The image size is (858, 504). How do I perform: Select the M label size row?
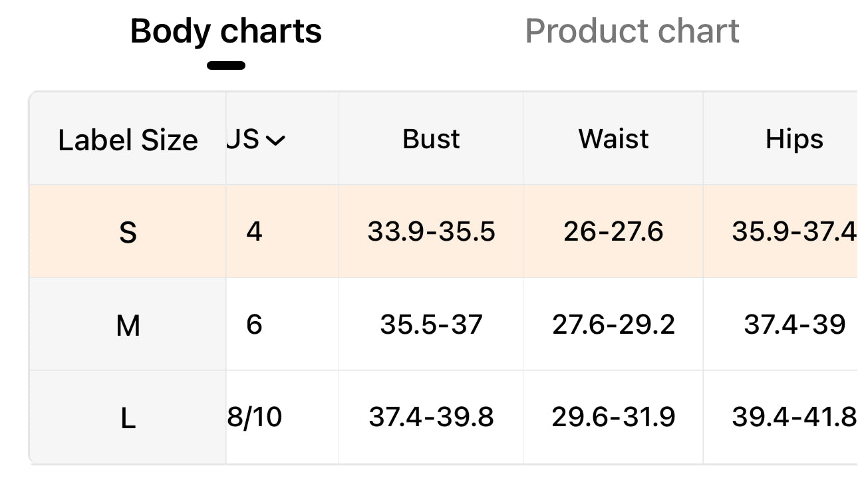click(x=128, y=325)
